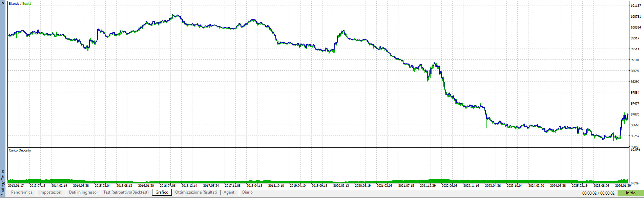Click the vertical Strategy Tester title
The width and height of the screenshot is (644, 198).
point(3,183)
